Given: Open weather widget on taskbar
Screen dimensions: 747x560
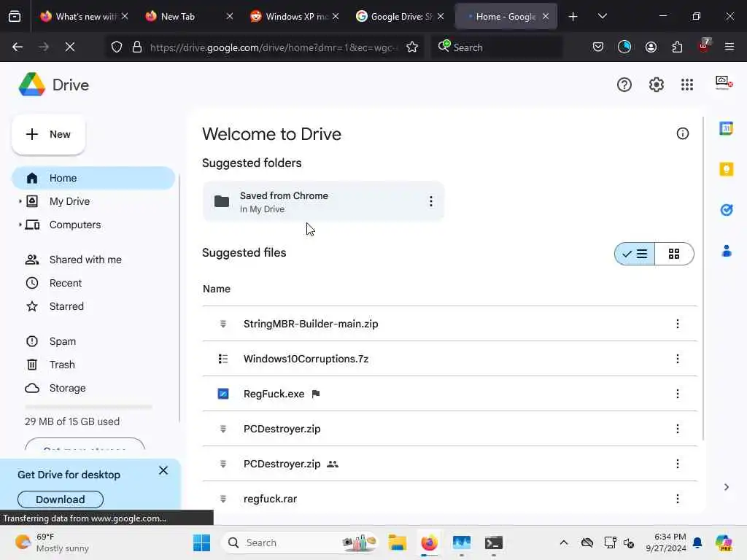Looking at the screenshot, I should pos(52,542).
